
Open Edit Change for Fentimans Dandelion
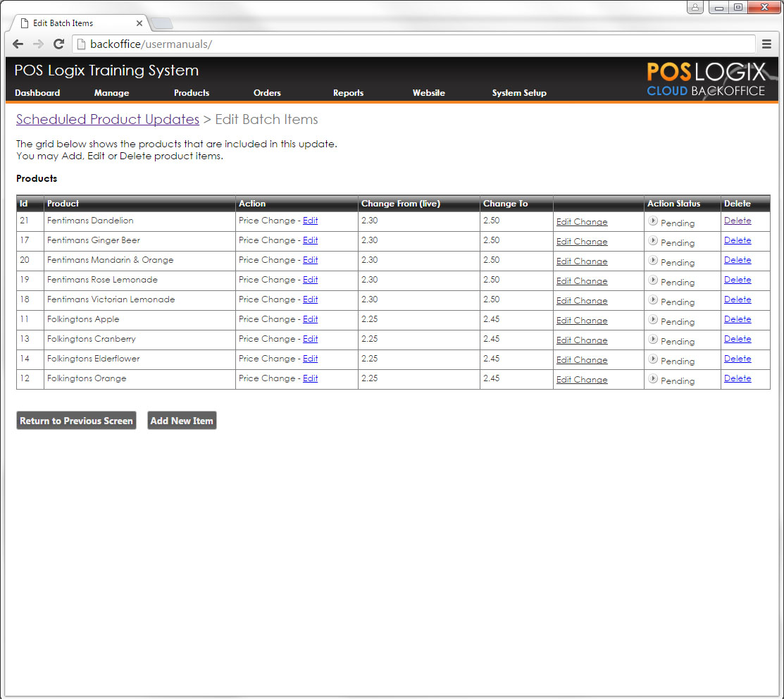coord(582,222)
